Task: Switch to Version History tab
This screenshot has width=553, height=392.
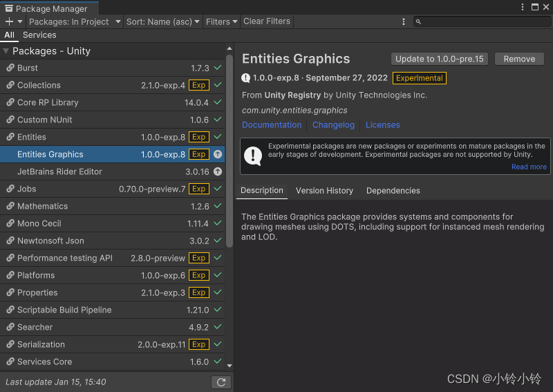Action: click(x=324, y=191)
